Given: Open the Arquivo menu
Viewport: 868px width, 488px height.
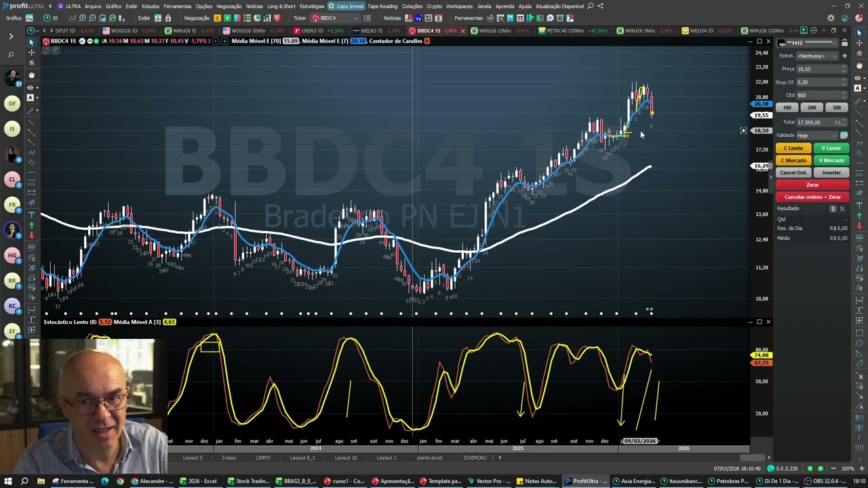Looking at the screenshot, I should (x=93, y=6).
